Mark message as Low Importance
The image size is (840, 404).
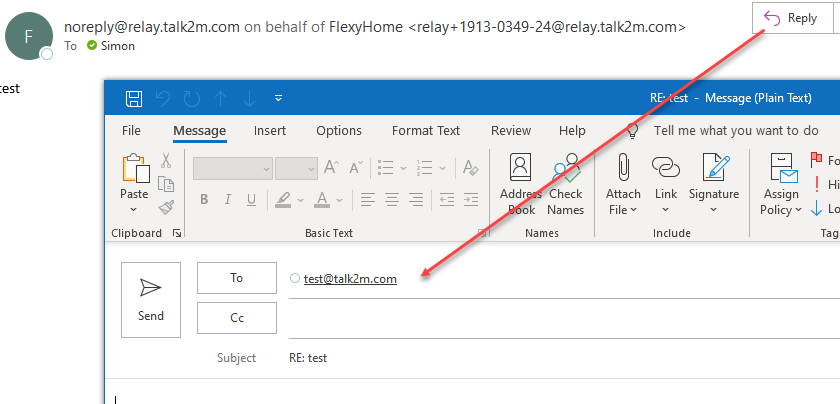(x=816, y=208)
